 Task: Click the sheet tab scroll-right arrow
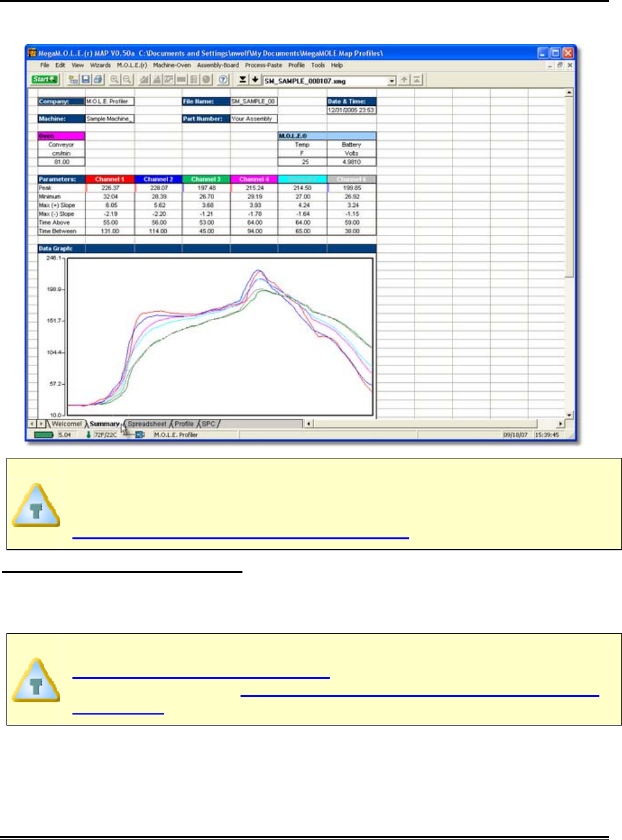tap(41, 424)
